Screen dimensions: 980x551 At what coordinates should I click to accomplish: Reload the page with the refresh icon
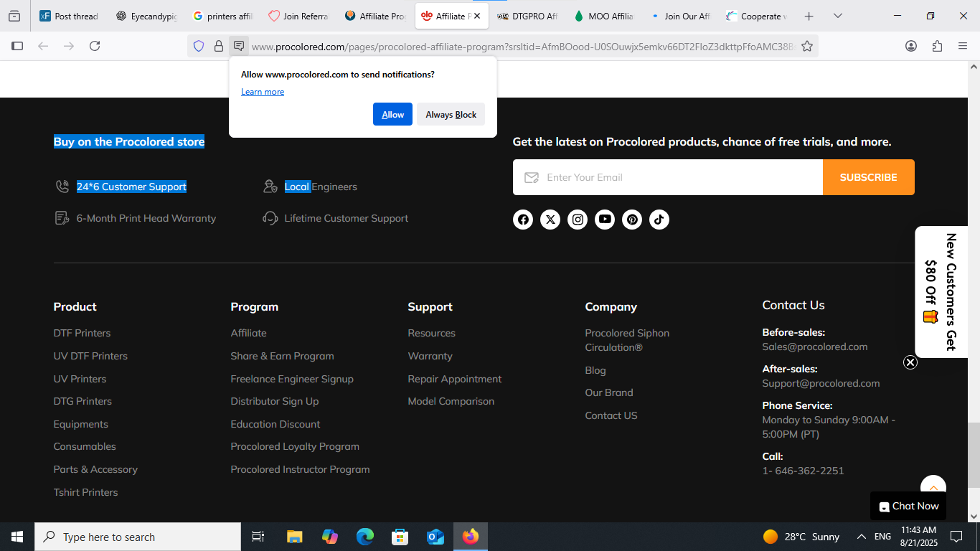[95, 46]
